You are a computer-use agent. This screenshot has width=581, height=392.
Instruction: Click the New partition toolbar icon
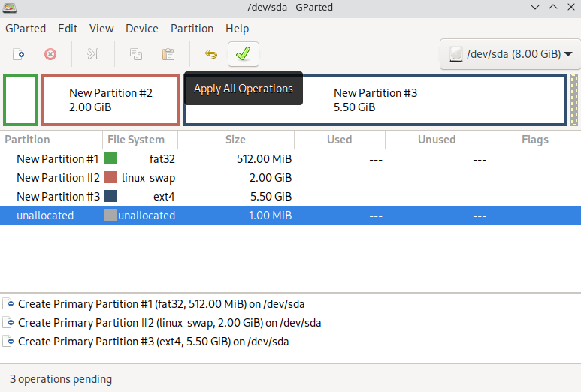(x=20, y=54)
